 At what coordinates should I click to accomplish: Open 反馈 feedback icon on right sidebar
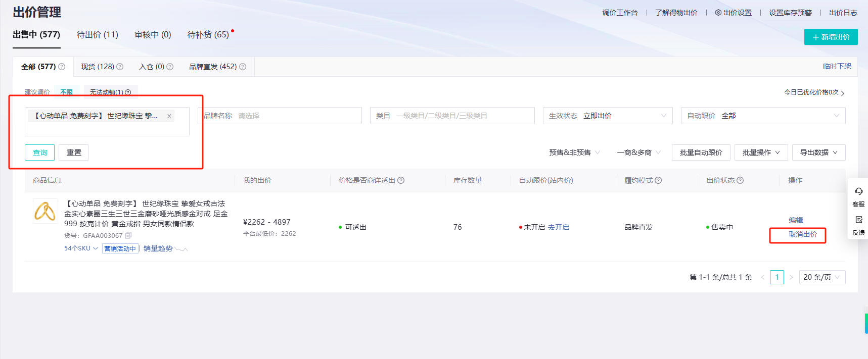pos(858,220)
